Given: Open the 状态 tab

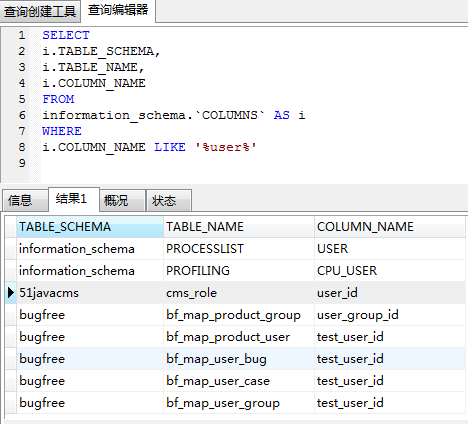Looking at the screenshot, I should click(x=169, y=200).
